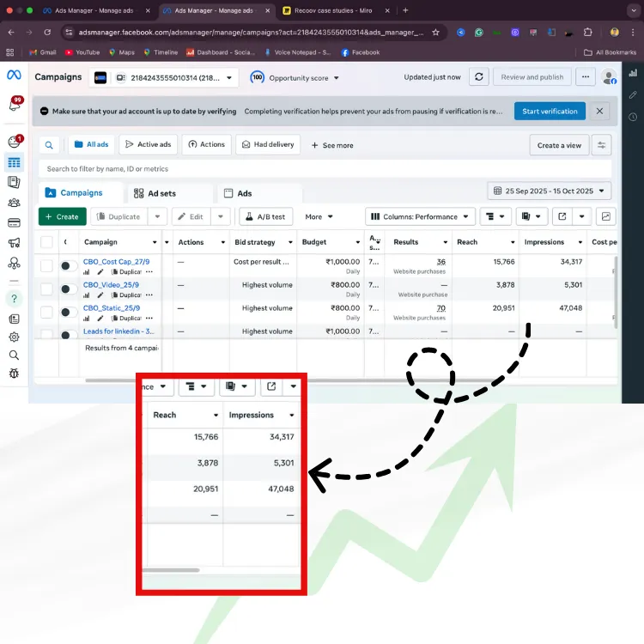Open the Settings gear in sidebar
Viewport: 644px width, 644px height.
coord(14,337)
